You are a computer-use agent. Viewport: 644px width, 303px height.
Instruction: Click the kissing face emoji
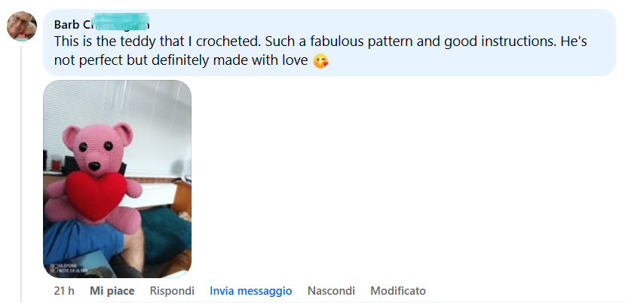(x=321, y=61)
